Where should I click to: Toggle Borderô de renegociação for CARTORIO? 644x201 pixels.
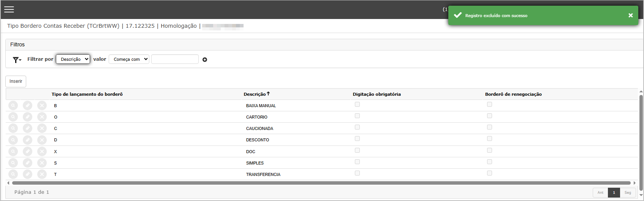[489, 116]
